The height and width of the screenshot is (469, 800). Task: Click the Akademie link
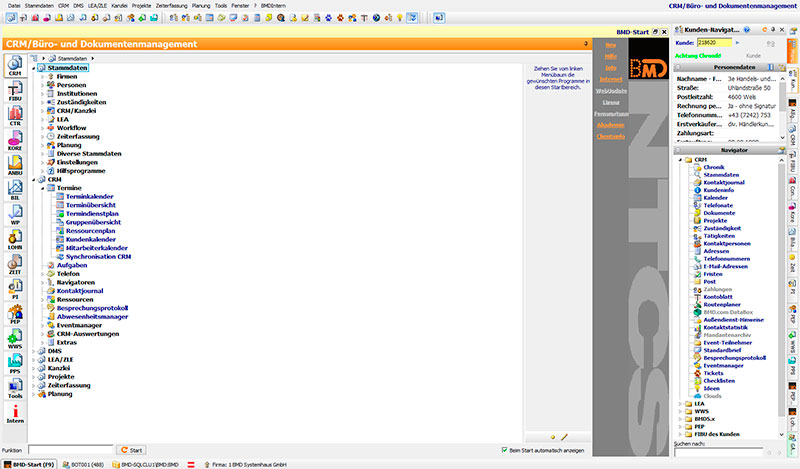(x=610, y=125)
